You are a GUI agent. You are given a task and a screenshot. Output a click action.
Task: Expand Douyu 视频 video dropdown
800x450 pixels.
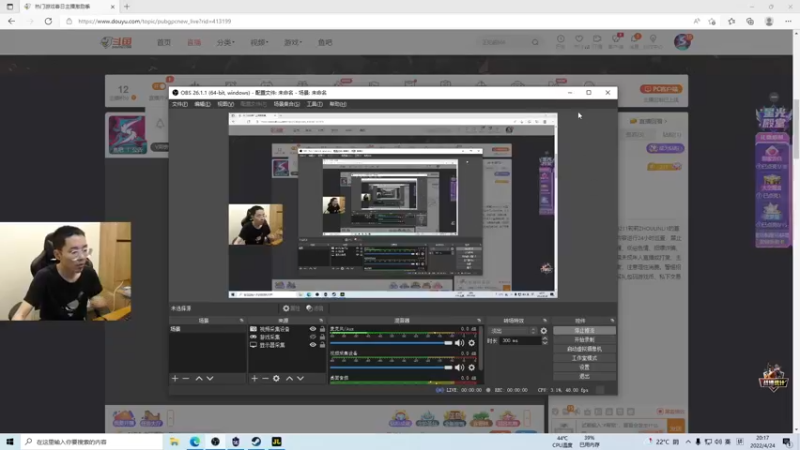[259, 42]
